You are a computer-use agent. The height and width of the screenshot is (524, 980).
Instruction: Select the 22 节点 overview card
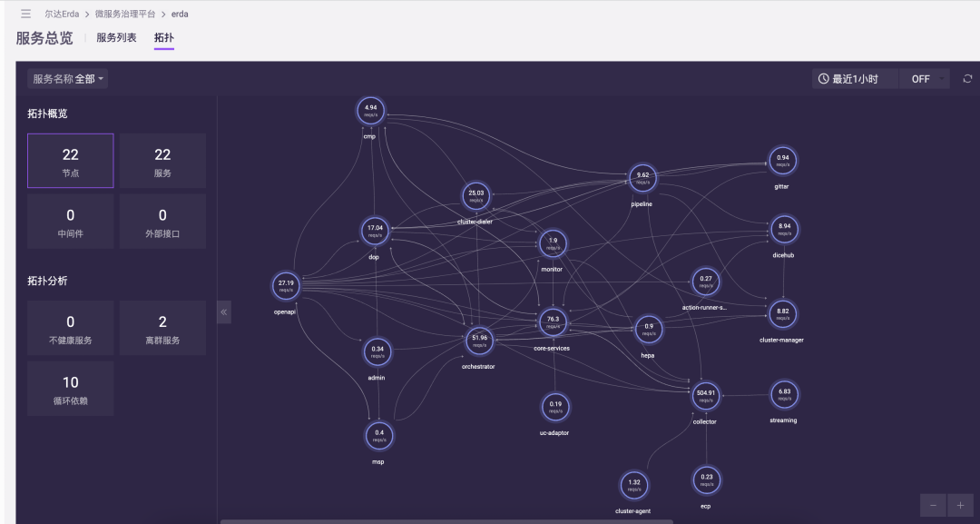(x=70, y=160)
